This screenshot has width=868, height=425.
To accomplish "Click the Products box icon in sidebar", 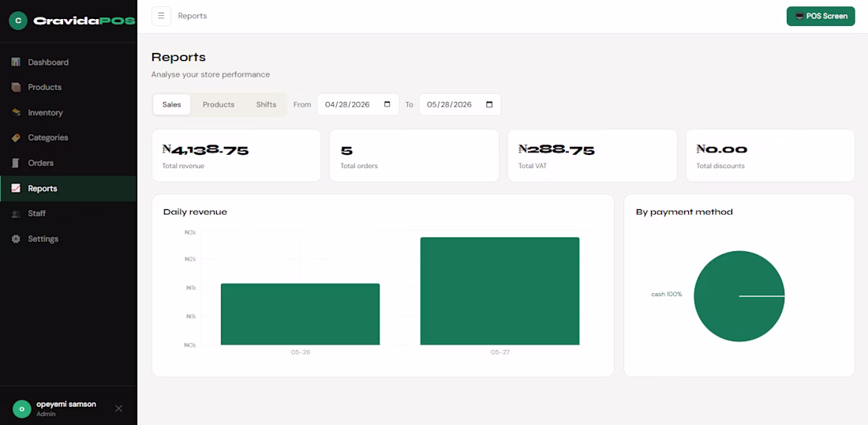I will point(16,87).
